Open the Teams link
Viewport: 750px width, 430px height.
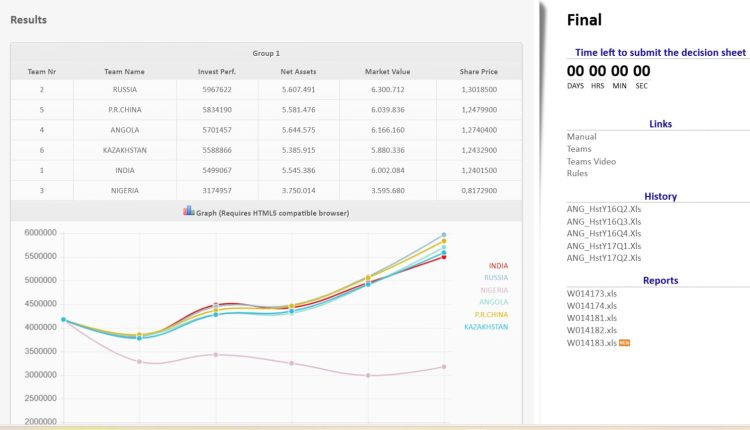pos(579,149)
